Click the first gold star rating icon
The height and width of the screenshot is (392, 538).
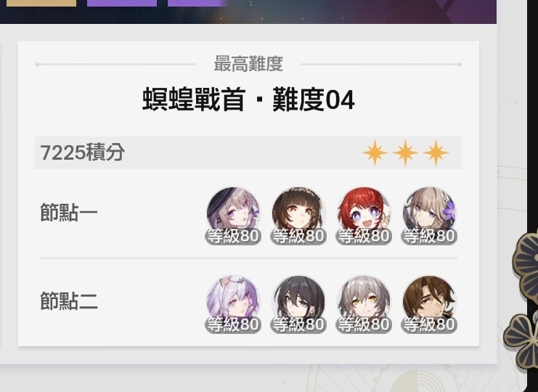click(375, 152)
